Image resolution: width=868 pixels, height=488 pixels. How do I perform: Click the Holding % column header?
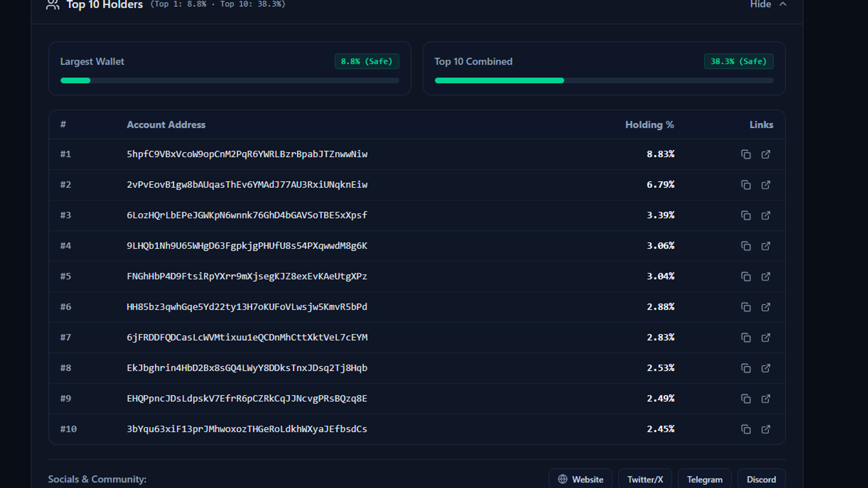650,125
